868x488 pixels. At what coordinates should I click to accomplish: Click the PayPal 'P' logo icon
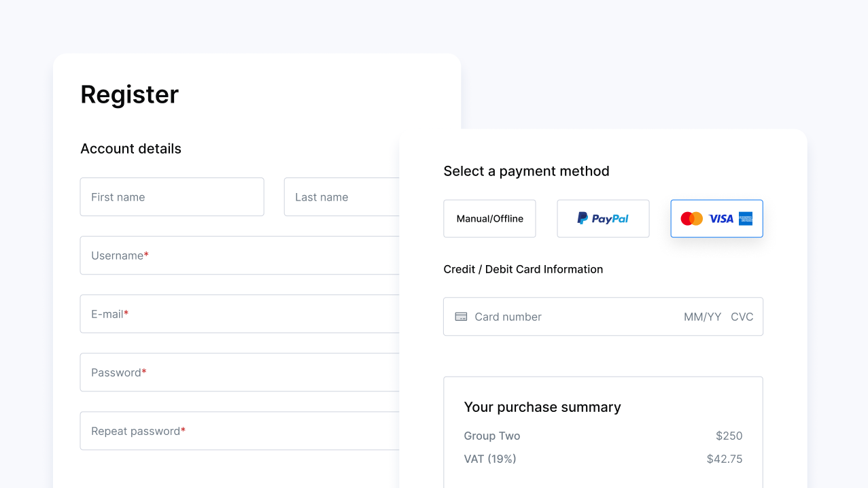pos(583,218)
